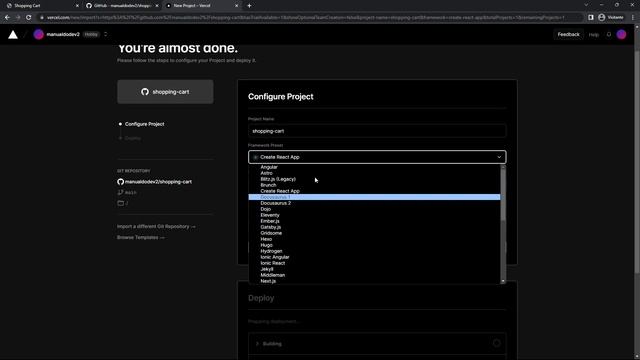Screen dimensions: 640x360
Task: Choose Eleventy from the framework list
Action: (x=374, y=215)
